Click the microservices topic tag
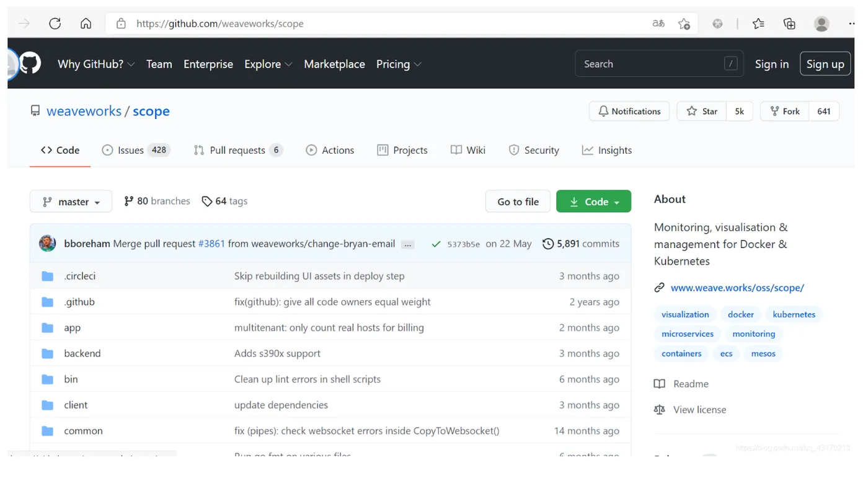The width and height of the screenshot is (868, 478). click(688, 334)
